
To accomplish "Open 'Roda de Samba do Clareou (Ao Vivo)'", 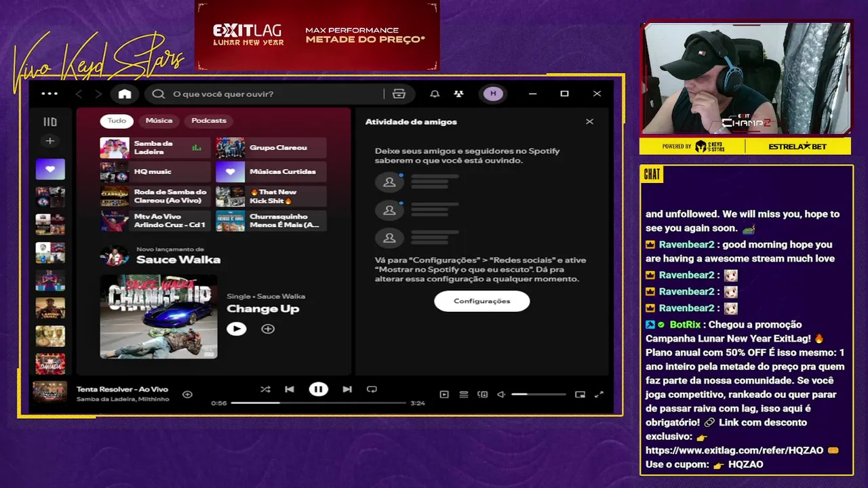I will coord(155,197).
